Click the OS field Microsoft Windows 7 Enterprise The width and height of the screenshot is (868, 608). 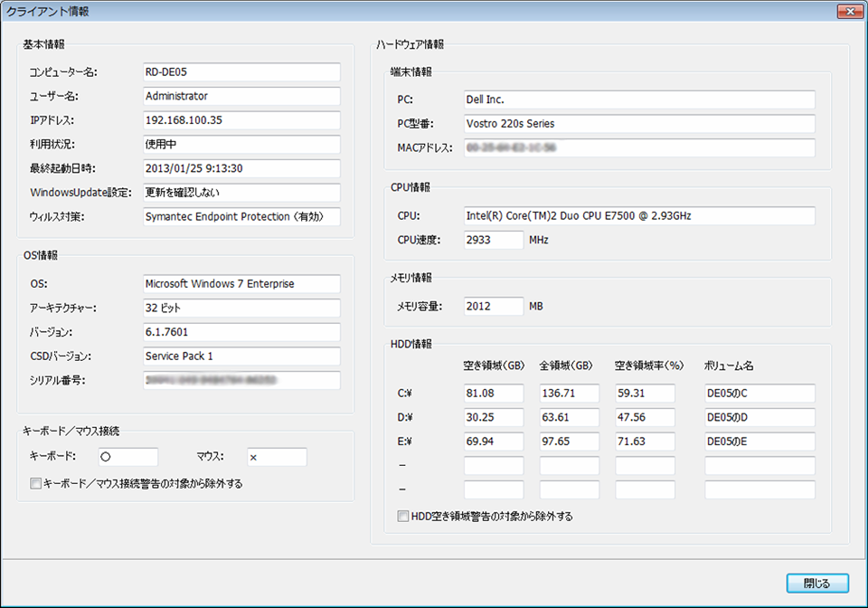click(x=241, y=284)
